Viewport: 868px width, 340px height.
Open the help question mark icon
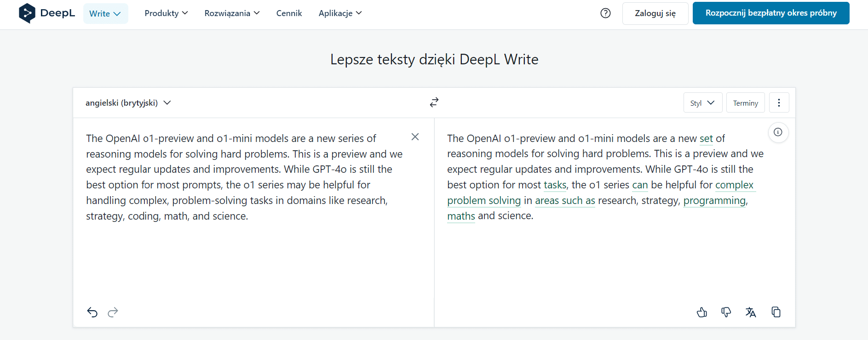pos(605,13)
